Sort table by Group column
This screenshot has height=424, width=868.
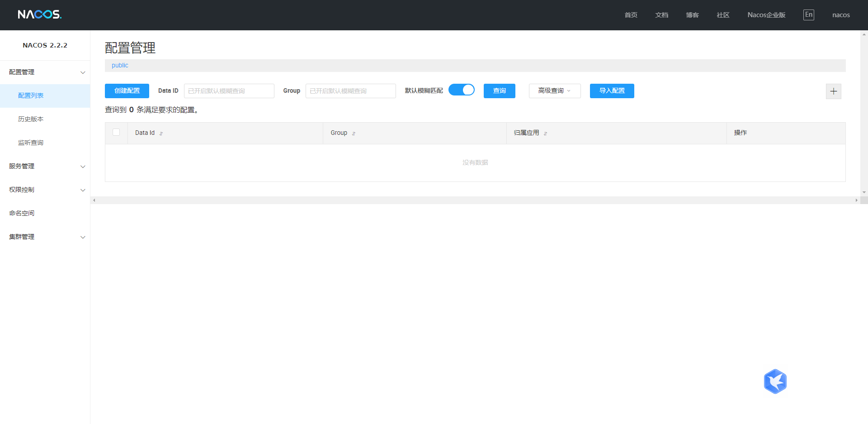click(354, 133)
